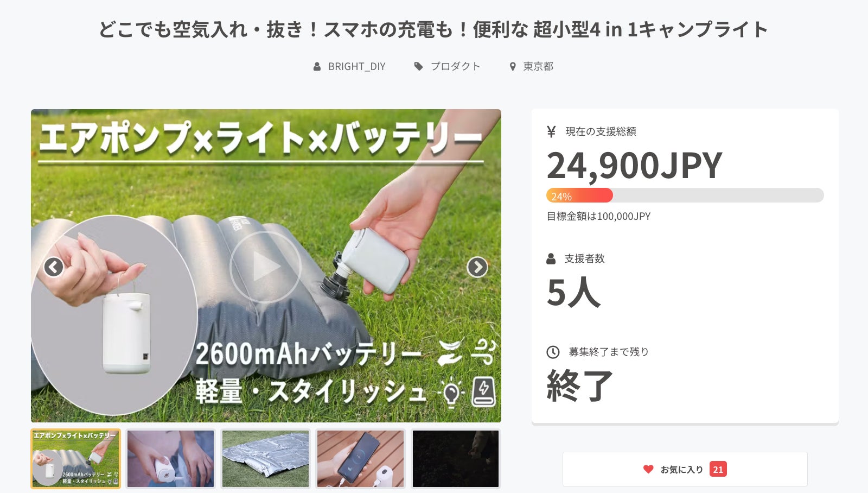
Task: Select the smartphone charging thumbnail
Action: coord(360,459)
